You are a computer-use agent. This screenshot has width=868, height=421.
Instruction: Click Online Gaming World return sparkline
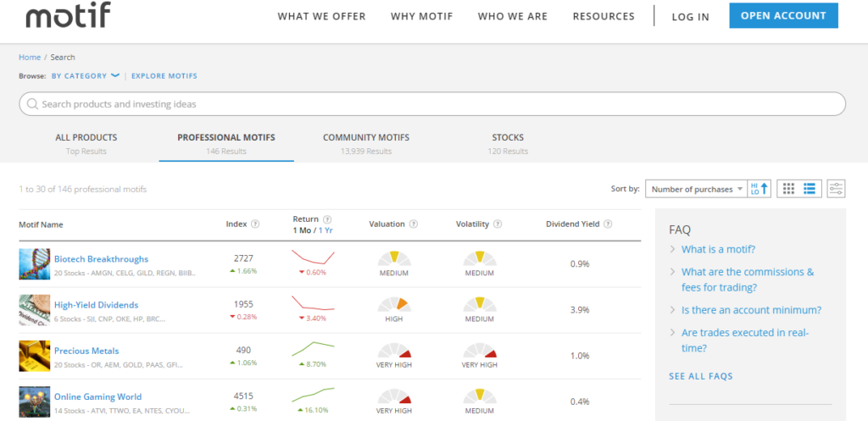[313, 395]
